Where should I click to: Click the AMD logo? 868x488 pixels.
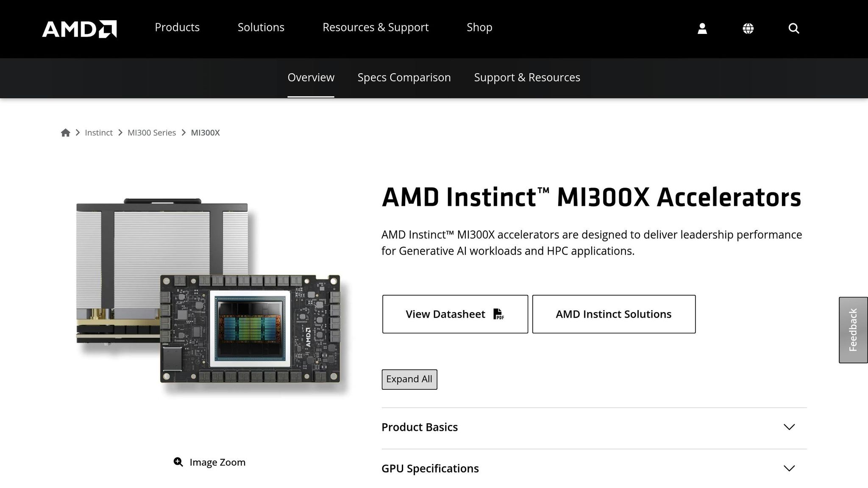click(79, 28)
